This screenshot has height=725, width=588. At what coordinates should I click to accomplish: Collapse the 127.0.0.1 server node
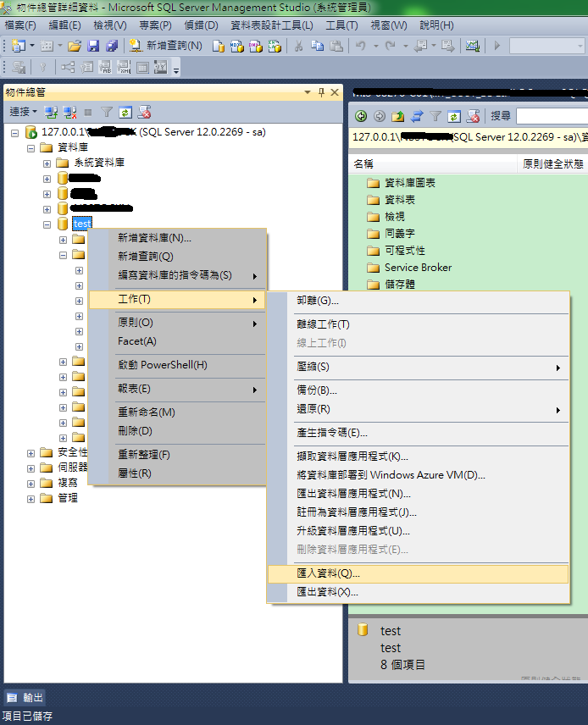[14, 133]
